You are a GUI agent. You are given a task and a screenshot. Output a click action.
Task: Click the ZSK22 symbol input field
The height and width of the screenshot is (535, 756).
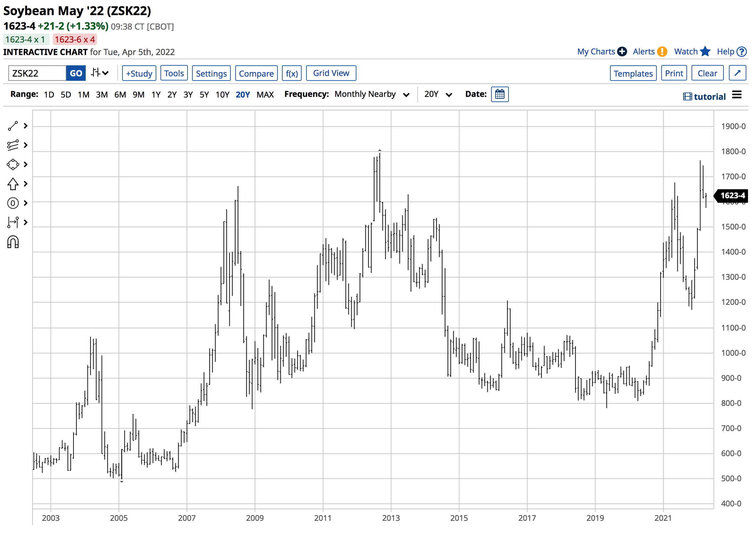coord(37,73)
